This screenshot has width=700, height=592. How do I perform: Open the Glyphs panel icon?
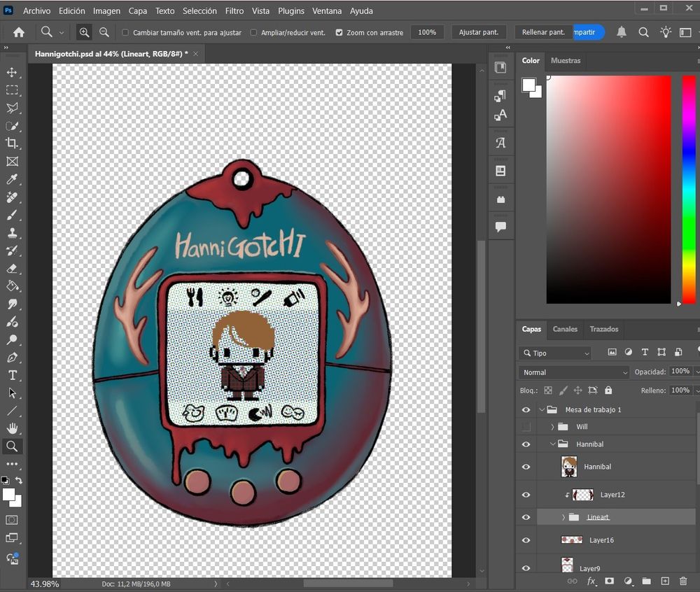coord(500,143)
